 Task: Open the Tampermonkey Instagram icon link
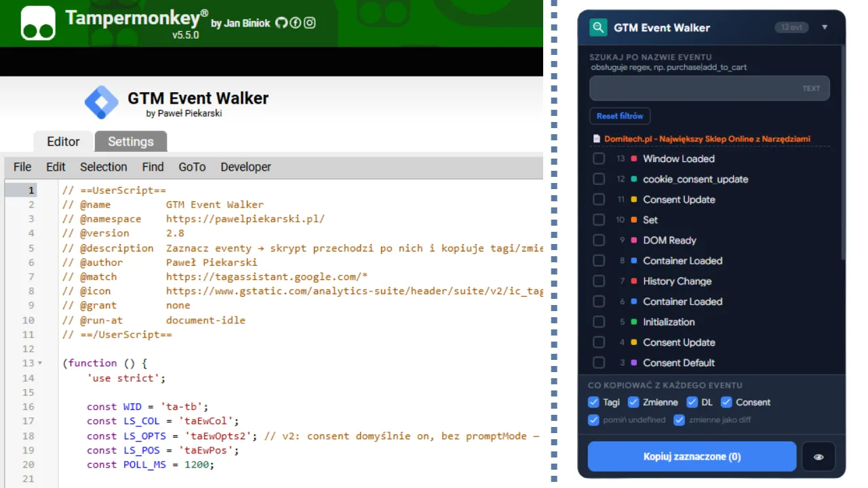(310, 23)
